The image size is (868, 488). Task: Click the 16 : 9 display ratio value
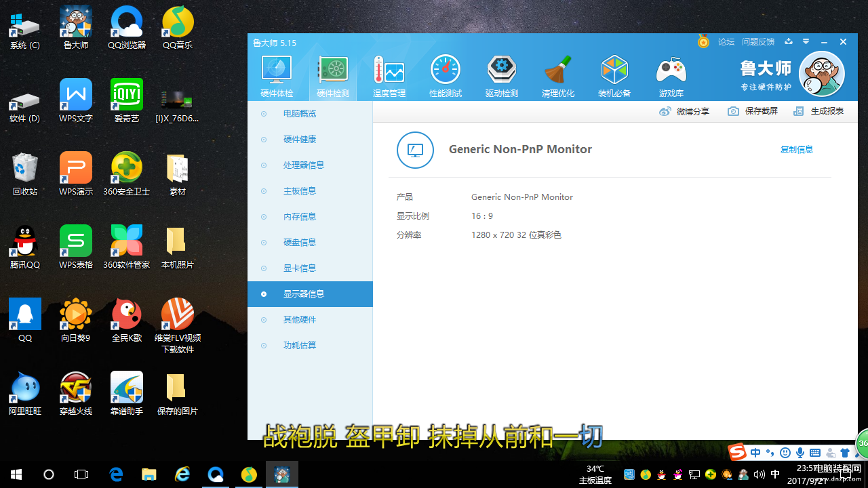482,216
